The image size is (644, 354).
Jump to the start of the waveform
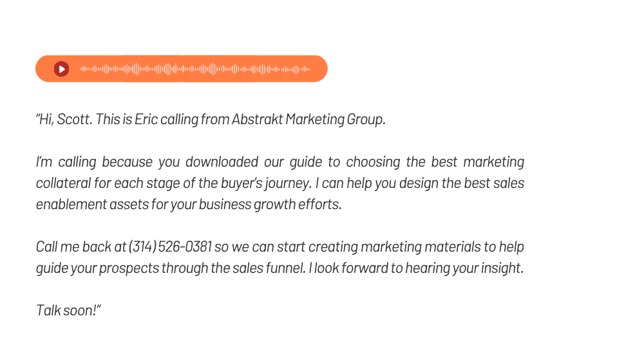pyautogui.click(x=80, y=69)
